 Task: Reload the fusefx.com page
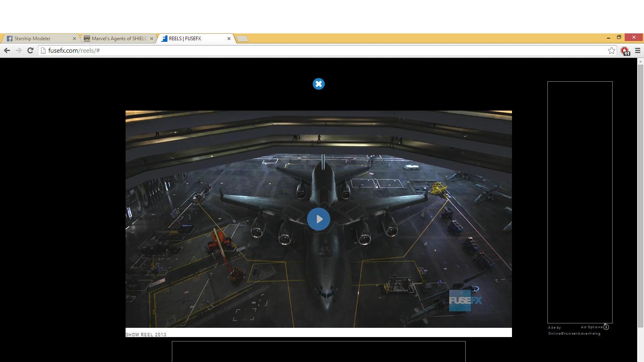click(x=30, y=50)
